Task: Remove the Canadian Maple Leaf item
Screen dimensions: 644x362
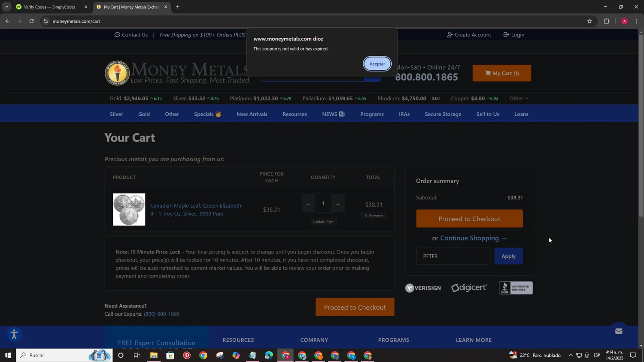Action: point(374,216)
